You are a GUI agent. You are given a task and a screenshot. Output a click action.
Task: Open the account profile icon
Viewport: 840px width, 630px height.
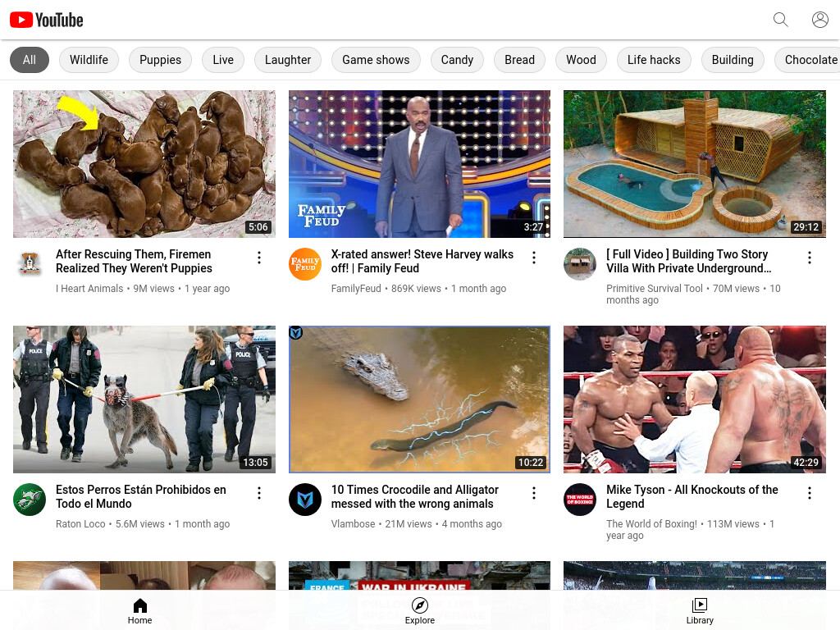[819, 20]
